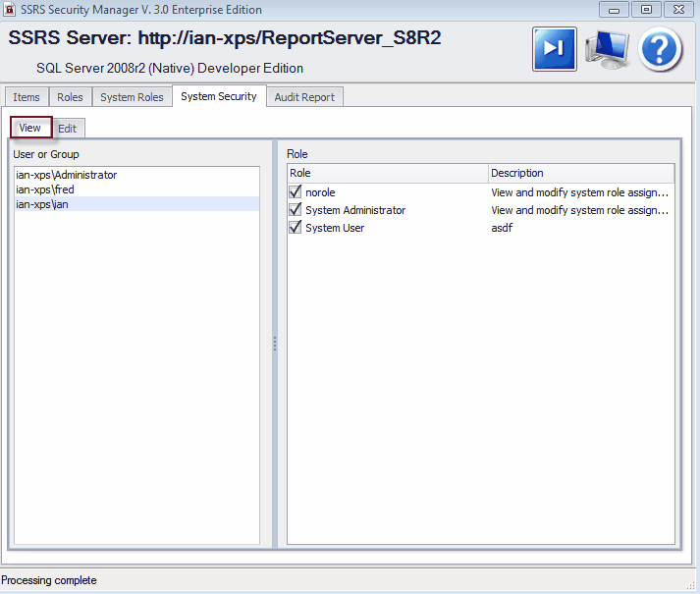Select user ian-xps\fred in the list

pos(136,189)
